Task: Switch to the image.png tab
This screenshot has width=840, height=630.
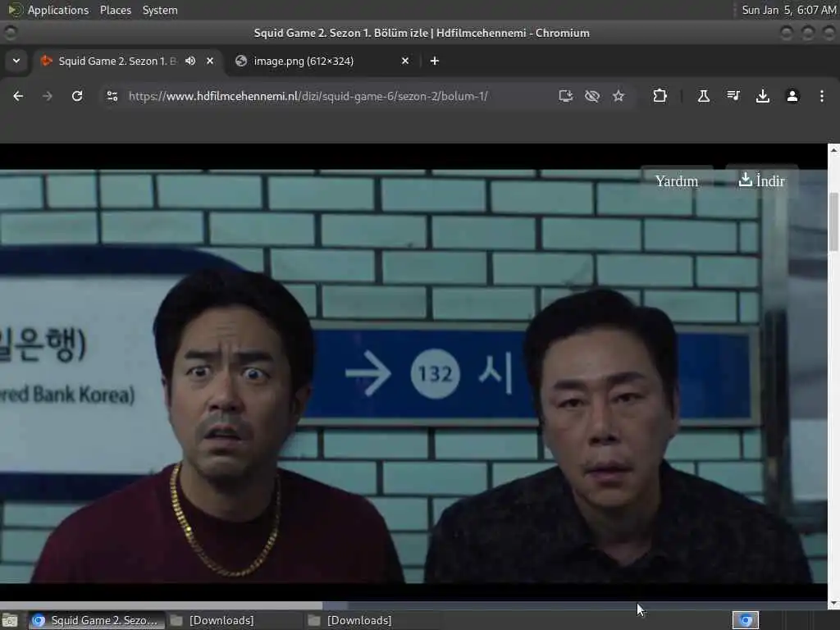Action: (x=323, y=61)
